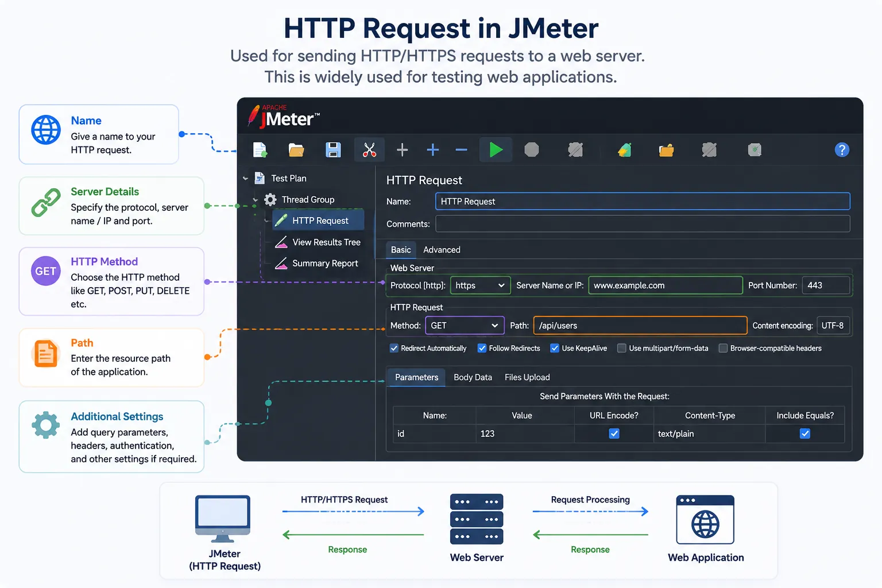This screenshot has height=588, width=882.
Task: Select the Parameters tab
Action: (416, 377)
